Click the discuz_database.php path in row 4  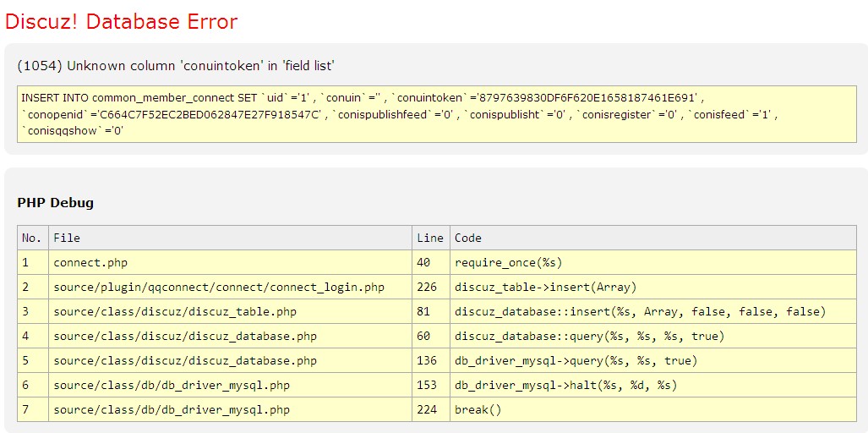point(185,337)
